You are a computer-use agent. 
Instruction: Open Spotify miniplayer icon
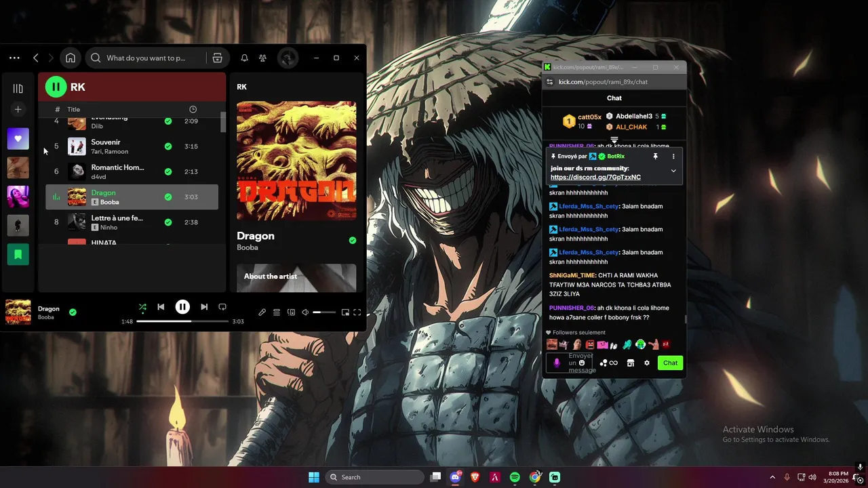tap(345, 312)
